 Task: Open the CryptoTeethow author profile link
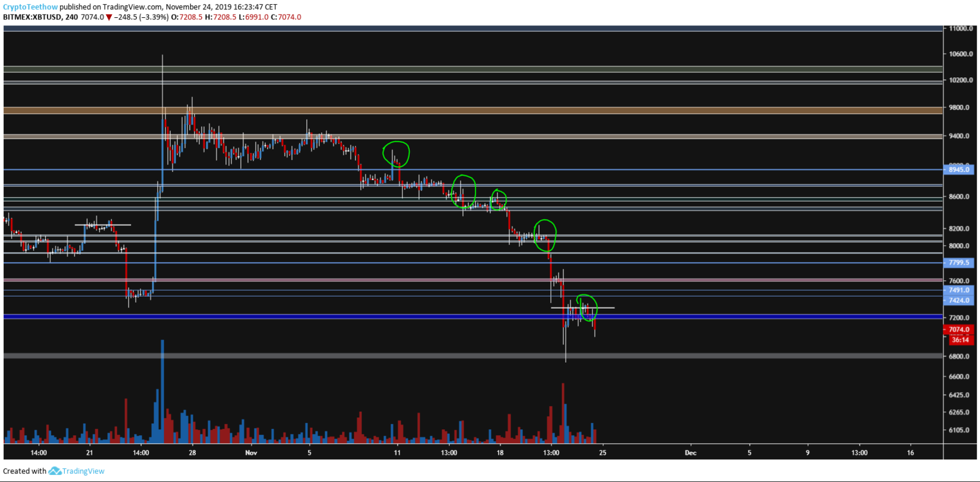click(30, 7)
